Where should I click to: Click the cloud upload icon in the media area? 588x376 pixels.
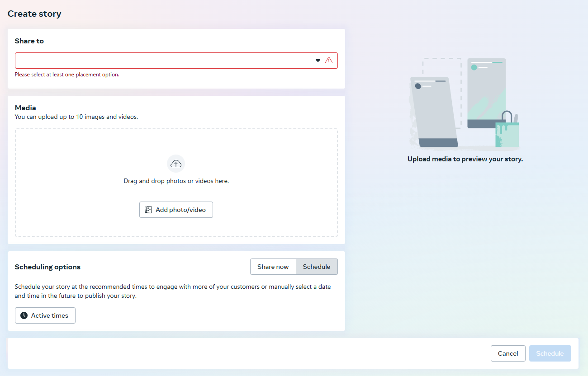[x=176, y=164]
